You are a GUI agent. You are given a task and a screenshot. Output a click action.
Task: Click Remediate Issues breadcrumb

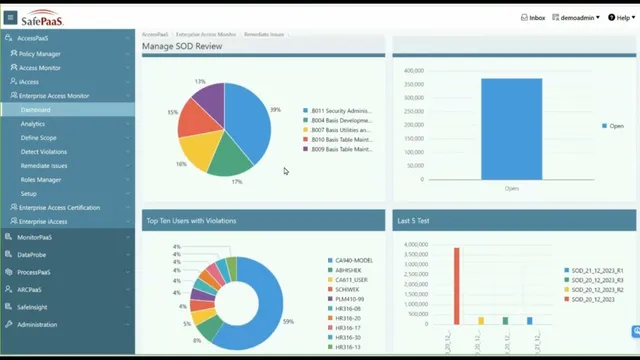264,34
